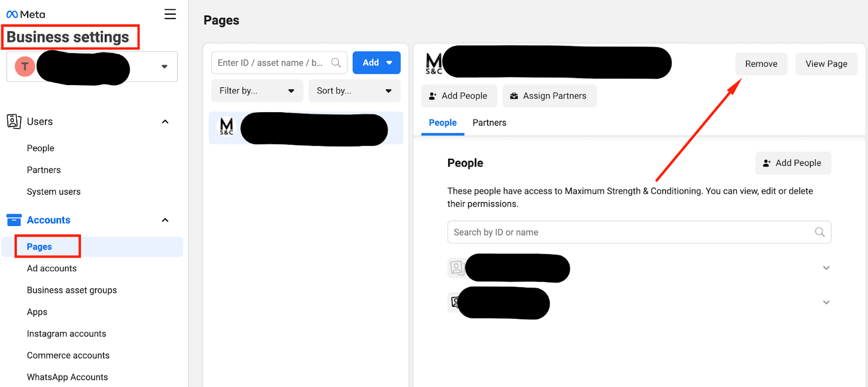This screenshot has width=868, height=387.
Task: Click the Remove button
Action: click(761, 64)
